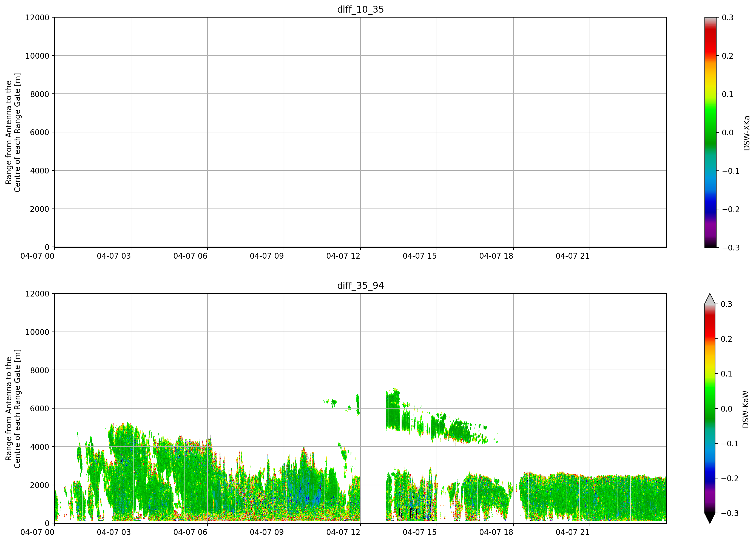Click the 10000 y-tick on diff_35_94 plot
This screenshot has height=542, width=756.
[37, 332]
